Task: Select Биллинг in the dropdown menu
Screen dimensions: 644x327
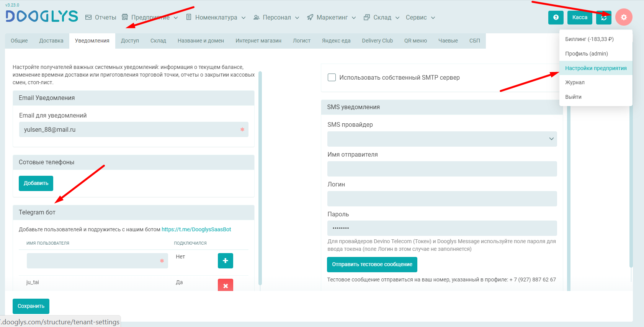Action: pos(596,39)
